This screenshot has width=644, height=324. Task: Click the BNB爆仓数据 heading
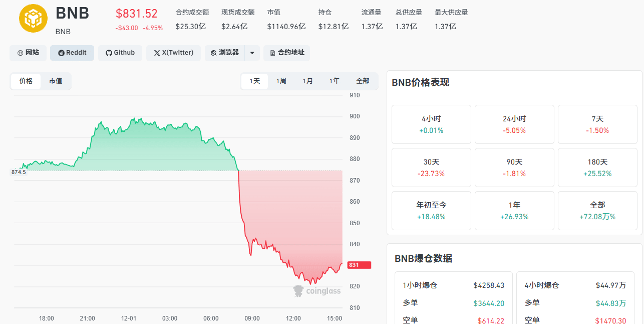(x=423, y=258)
